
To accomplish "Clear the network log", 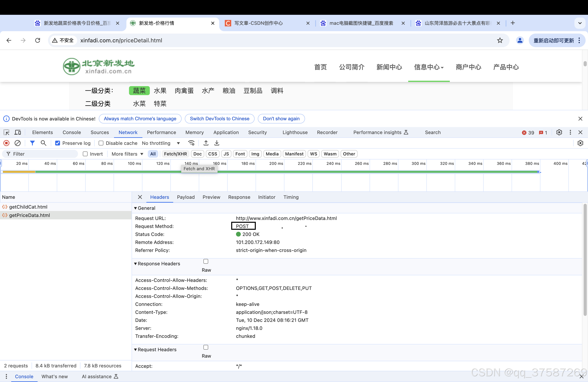I will pyautogui.click(x=18, y=143).
